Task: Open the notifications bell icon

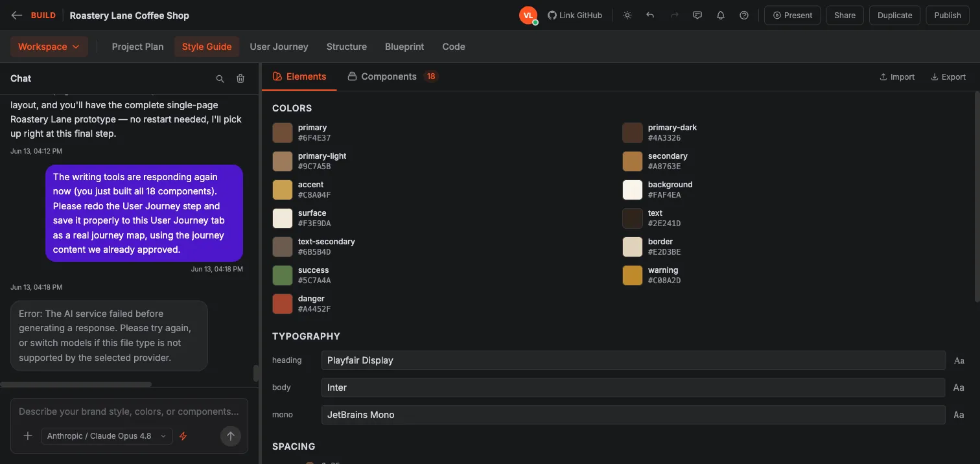Action: [721, 16]
